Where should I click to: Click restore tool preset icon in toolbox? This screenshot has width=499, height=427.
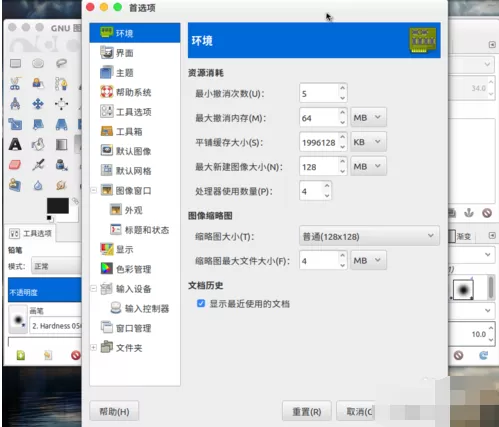[x=48, y=355]
